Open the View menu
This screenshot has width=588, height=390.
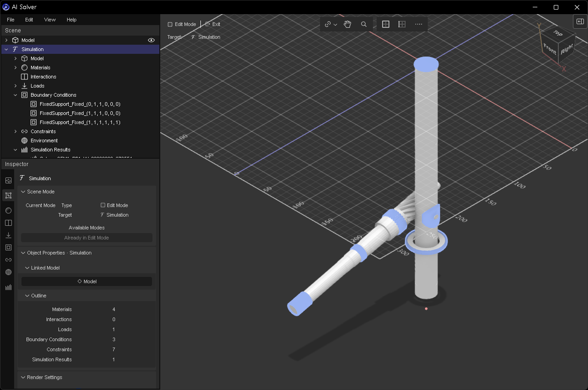50,20
